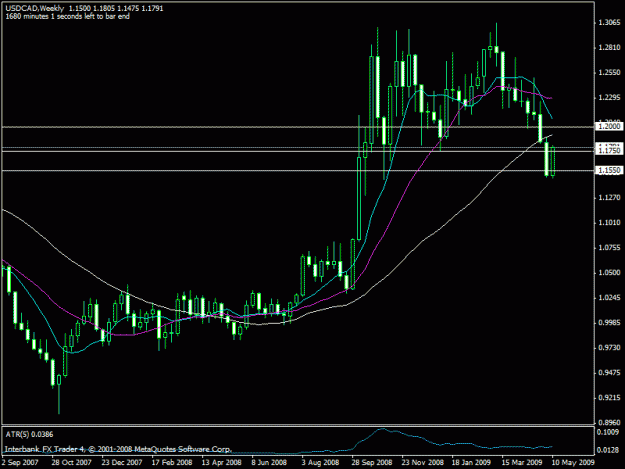Click the 8 Jun 2008 date label
This screenshot has height=469, width=625.
click(269, 463)
